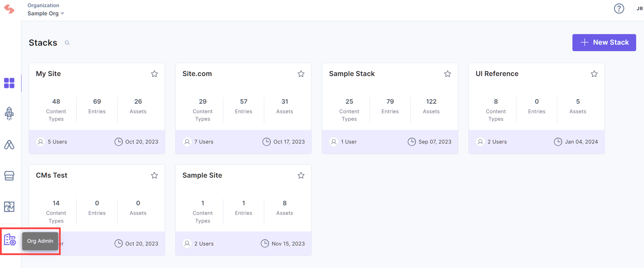Click the Org Admin tooltip label

pyautogui.click(x=40, y=241)
